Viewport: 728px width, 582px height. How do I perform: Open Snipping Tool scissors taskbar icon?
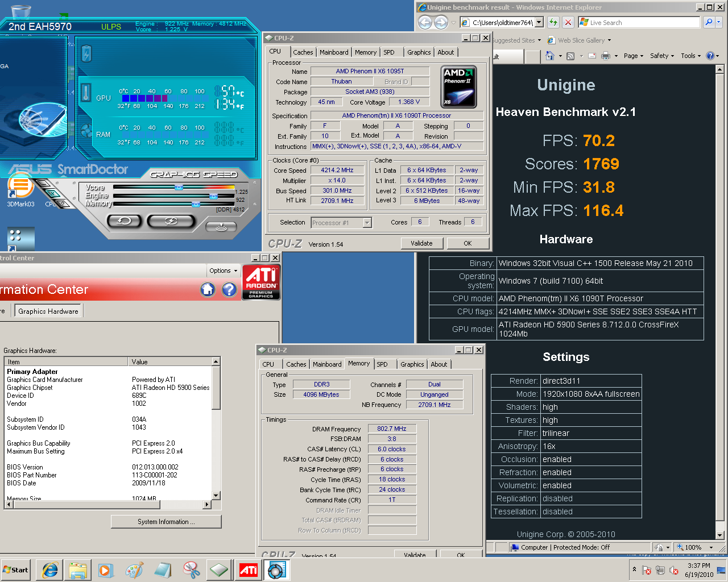click(192, 570)
